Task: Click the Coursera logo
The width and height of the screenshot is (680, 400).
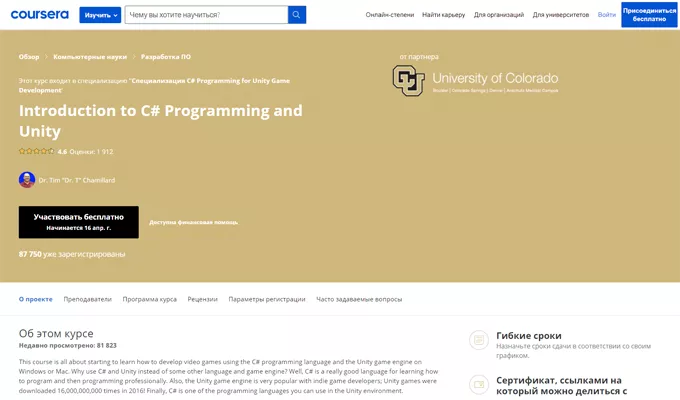Action: 39,15
